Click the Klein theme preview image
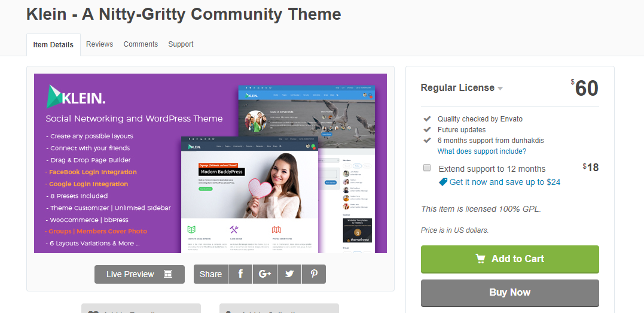Image resolution: width=644 pixels, height=313 pixels. 210,163
